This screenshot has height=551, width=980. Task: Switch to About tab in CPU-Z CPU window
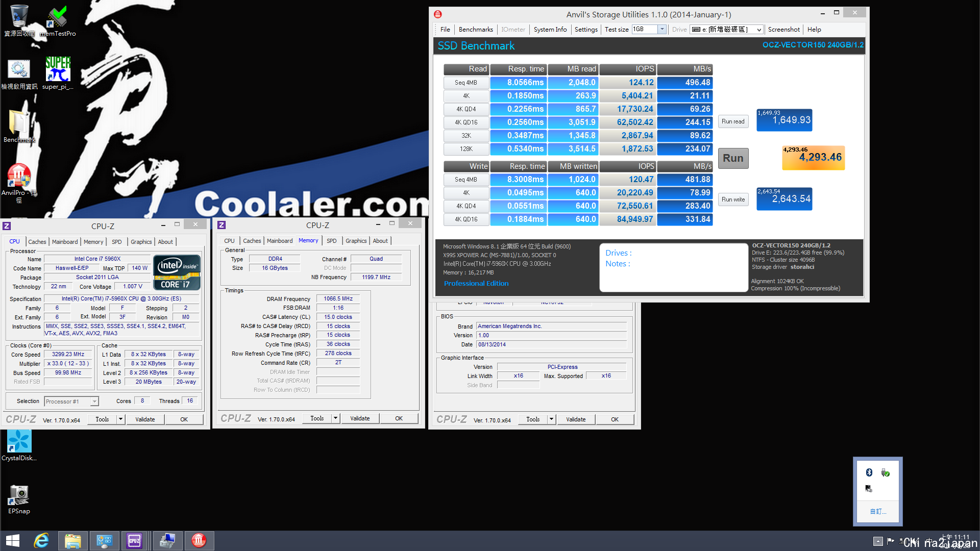pos(165,242)
